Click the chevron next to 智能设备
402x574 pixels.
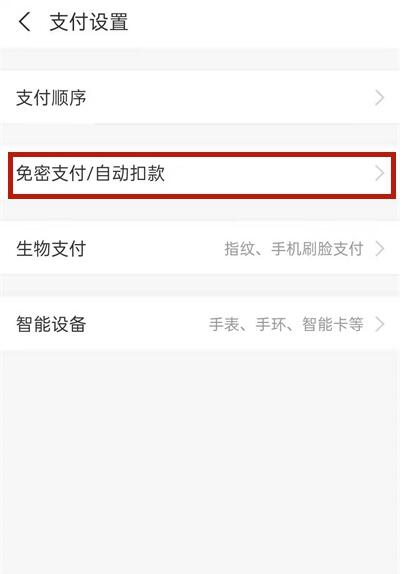coord(380,324)
